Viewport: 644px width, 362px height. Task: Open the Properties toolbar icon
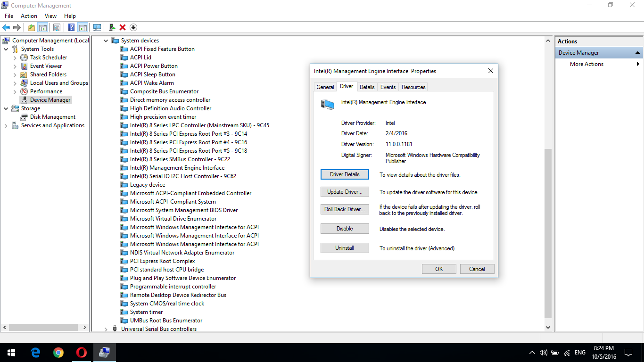pyautogui.click(x=57, y=28)
